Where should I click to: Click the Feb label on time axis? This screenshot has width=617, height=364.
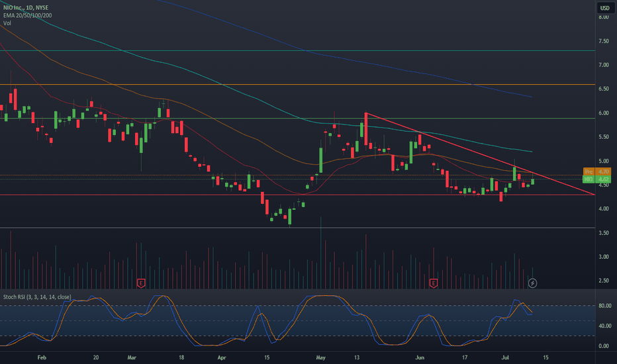42,357
